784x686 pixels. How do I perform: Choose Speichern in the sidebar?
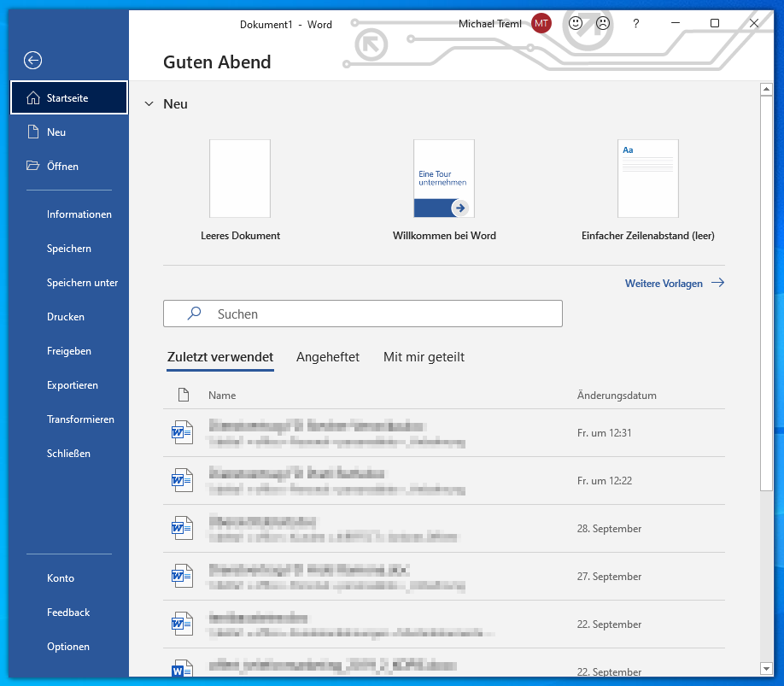(x=69, y=249)
